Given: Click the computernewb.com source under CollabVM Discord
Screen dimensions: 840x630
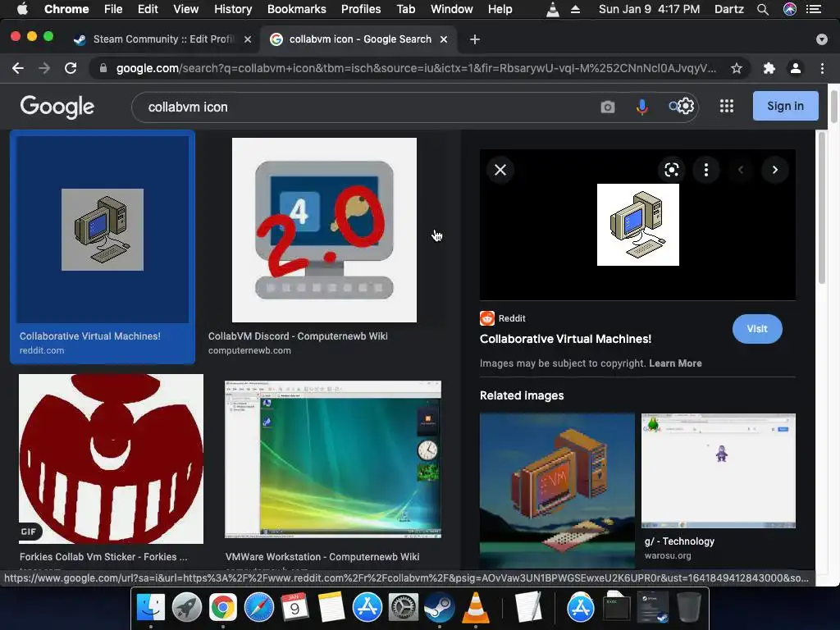Looking at the screenshot, I should (249, 350).
